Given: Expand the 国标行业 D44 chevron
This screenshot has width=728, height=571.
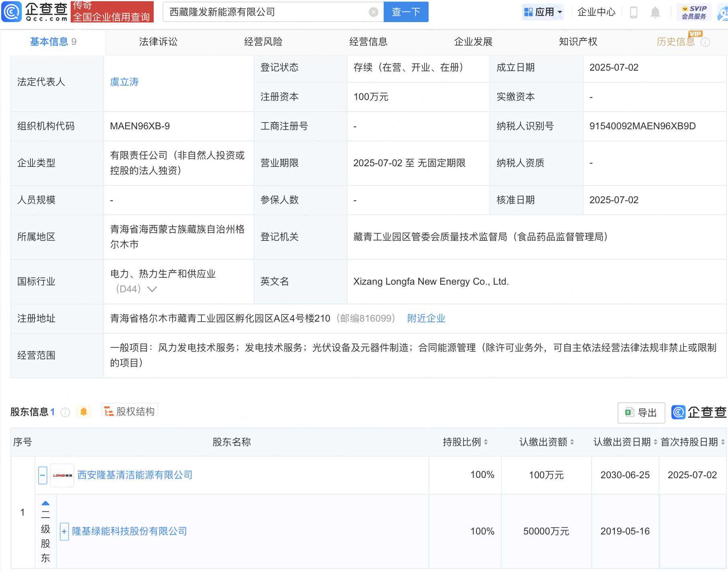Looking at the screenshot, I should click(x=152, y=289).
